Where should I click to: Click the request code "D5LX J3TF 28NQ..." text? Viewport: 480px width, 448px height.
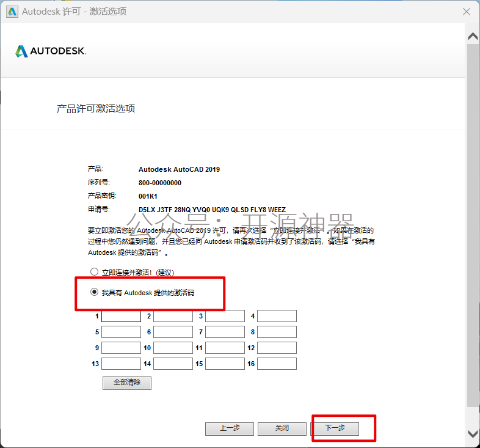tap(212, 210)
